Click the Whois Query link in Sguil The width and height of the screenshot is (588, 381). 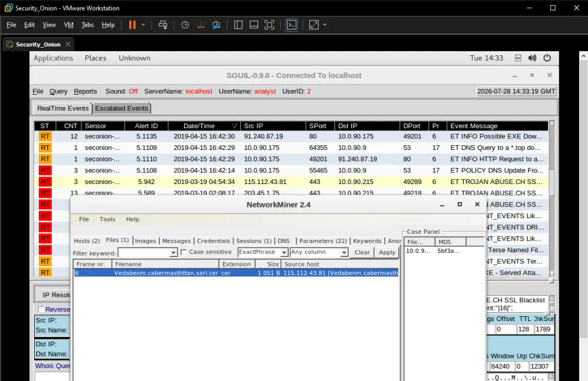click(x=52, y=366)
